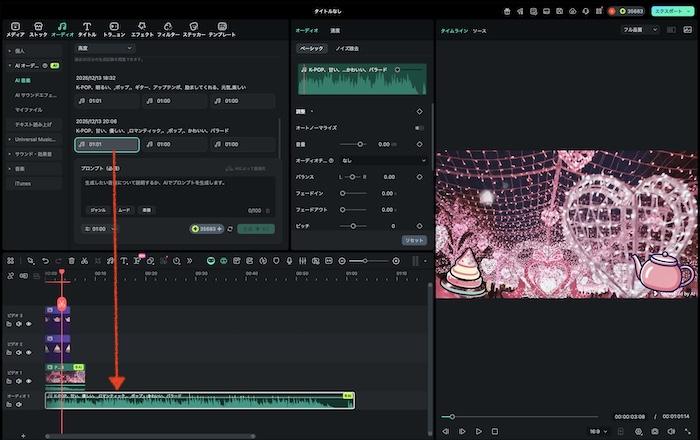This screenshot has width=700, height=440.
Task: Select the iTunes sidebar item
Action: pos(34,184)
